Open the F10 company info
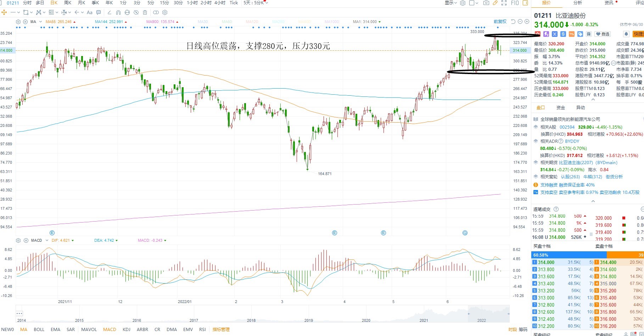Image resolution: width=644 pixels, height=336 pixels. coord(515,3)
